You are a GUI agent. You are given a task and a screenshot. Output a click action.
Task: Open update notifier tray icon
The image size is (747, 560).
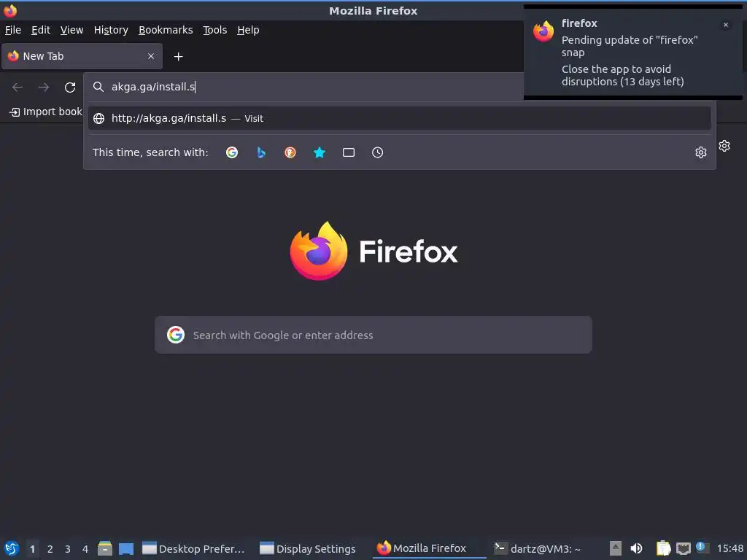[702, 548]
